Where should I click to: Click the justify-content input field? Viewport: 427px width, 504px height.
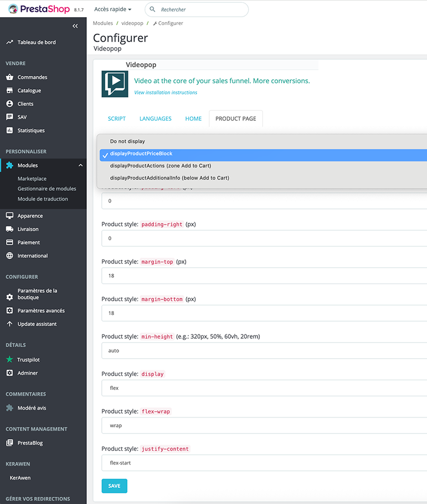[264, 463]
